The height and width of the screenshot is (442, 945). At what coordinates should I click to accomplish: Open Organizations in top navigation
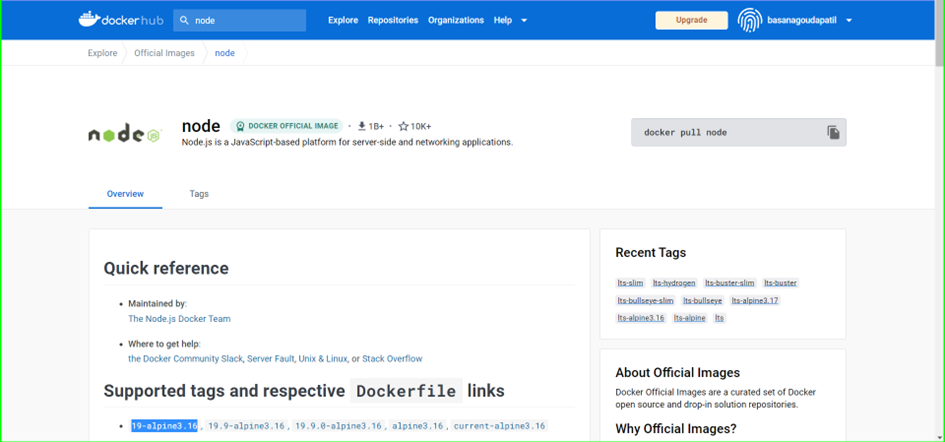456,20
